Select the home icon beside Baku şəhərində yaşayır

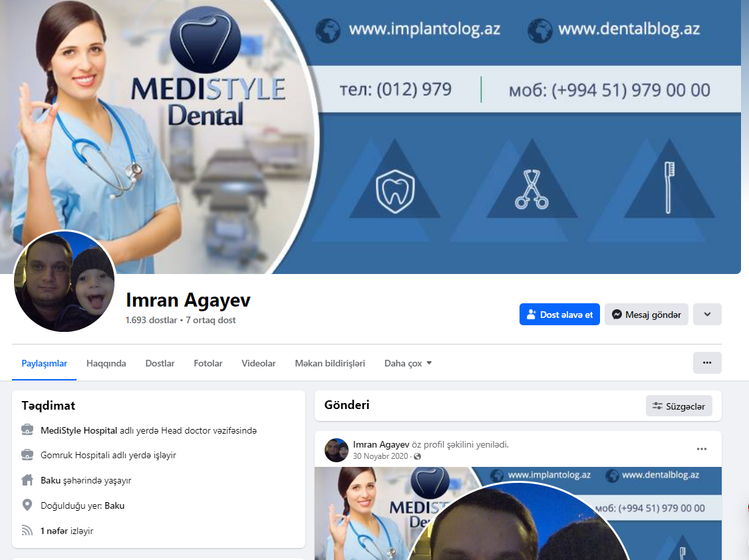point(27,480)
